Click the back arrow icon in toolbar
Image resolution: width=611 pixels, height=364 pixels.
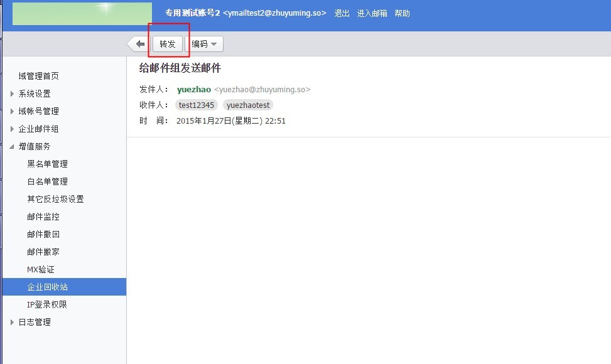click(139, 44)
